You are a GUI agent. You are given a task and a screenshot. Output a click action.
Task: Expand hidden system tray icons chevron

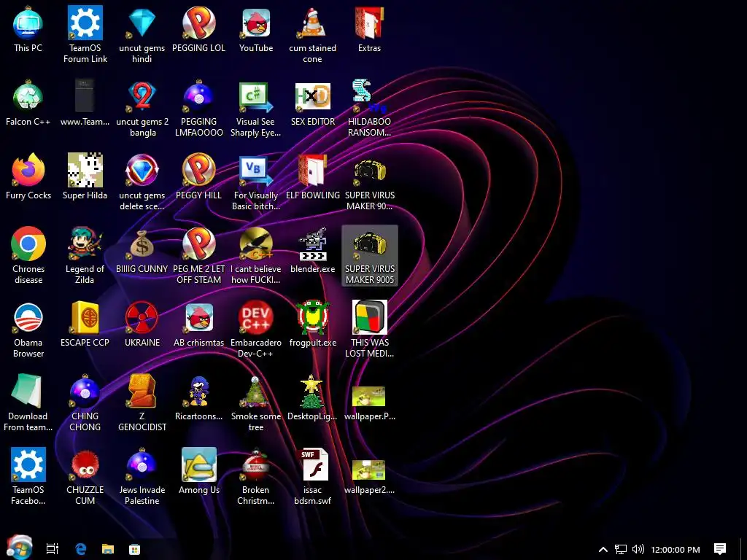pyautogui.click(x=603, y=550)
